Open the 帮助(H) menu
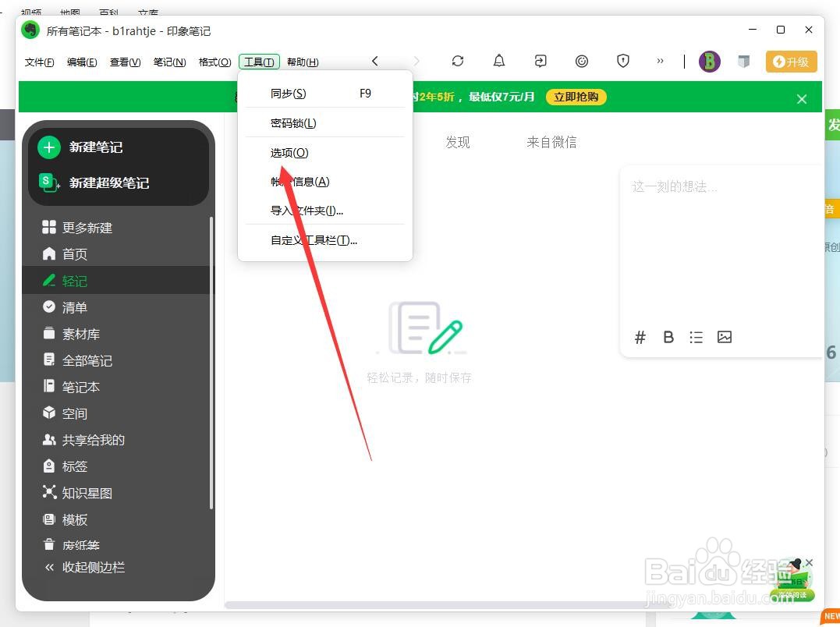The image size is (840, 627). pyautogui.click(x=303, y=62)
